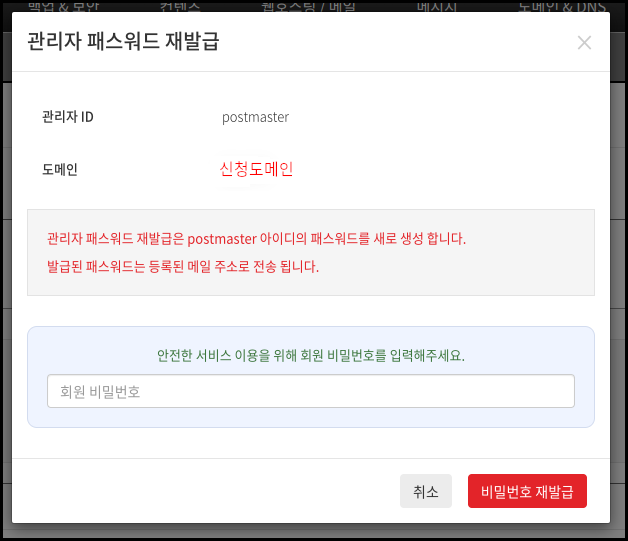Click the 취소 button
The image size is (628, 541).
(x=426, y=491)
